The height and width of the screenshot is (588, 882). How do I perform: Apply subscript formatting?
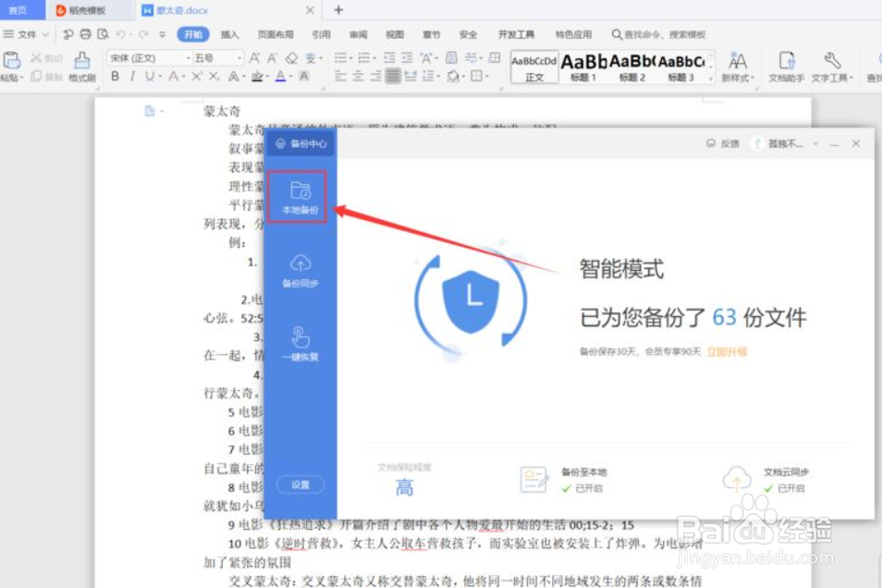(214, 76)
